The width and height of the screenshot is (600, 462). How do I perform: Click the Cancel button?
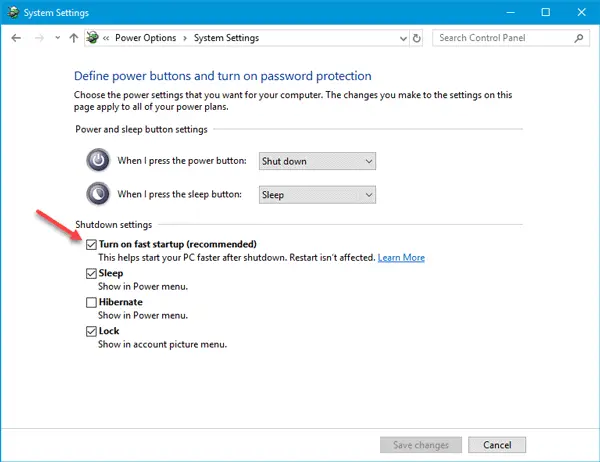click(497, 445)
